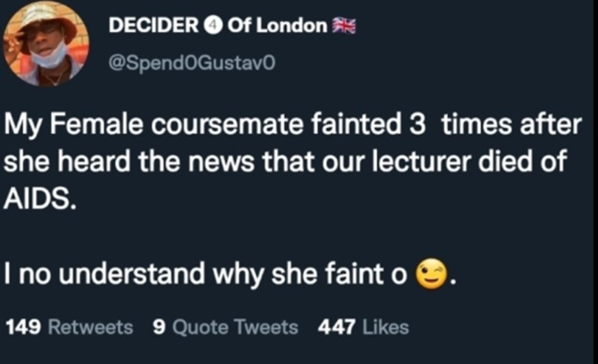Open the 9 Quote Tweets

coord(226,327)
